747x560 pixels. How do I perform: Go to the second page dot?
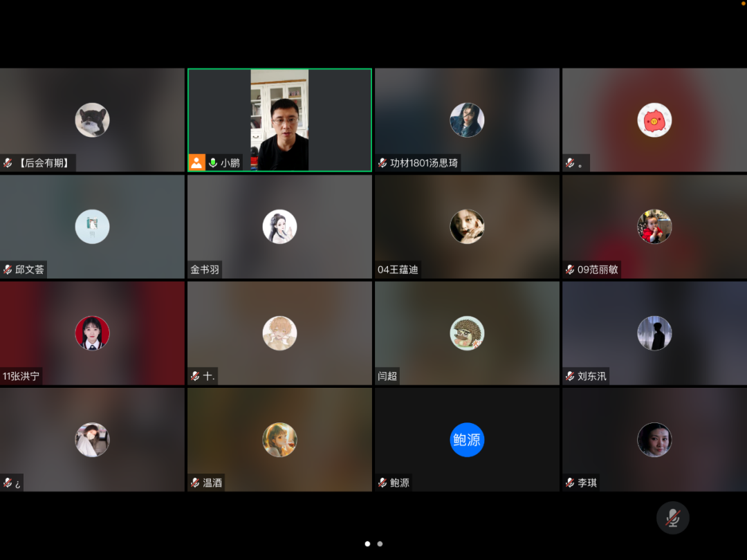click(380, 544)
